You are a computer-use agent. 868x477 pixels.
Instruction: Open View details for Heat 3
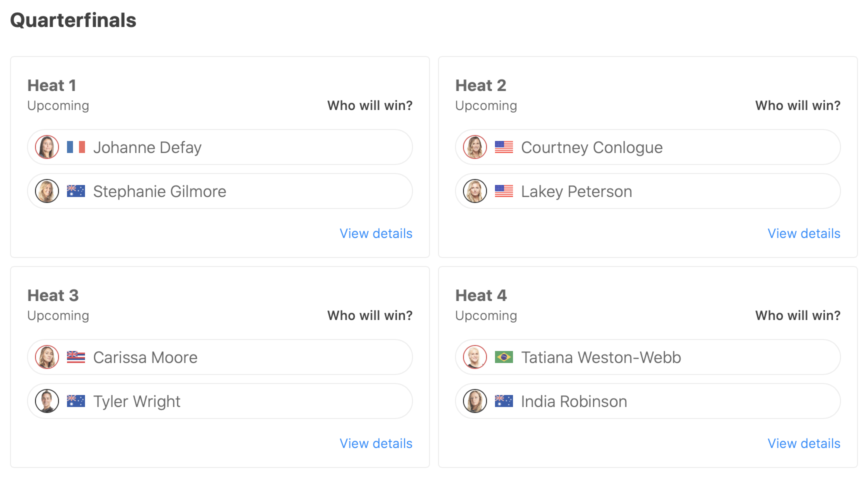376,443
